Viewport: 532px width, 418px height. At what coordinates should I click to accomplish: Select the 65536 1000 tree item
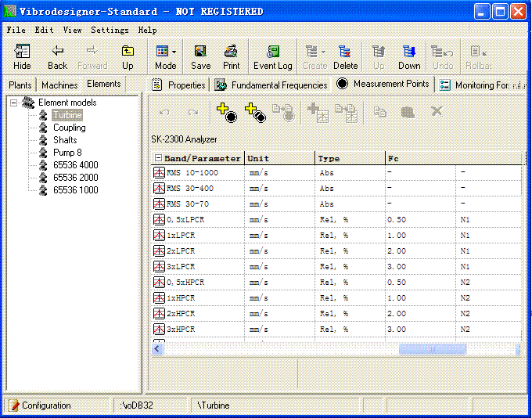[75, 190]
